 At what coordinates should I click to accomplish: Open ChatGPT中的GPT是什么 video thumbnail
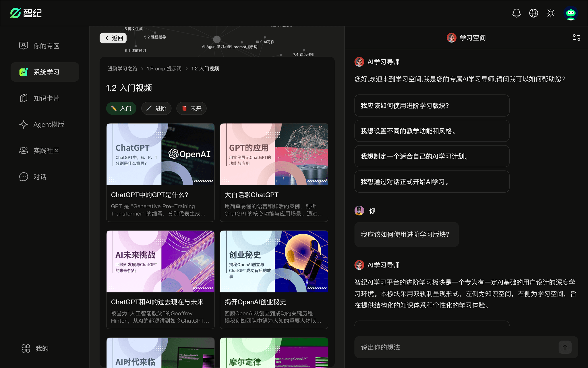(160, 154)
